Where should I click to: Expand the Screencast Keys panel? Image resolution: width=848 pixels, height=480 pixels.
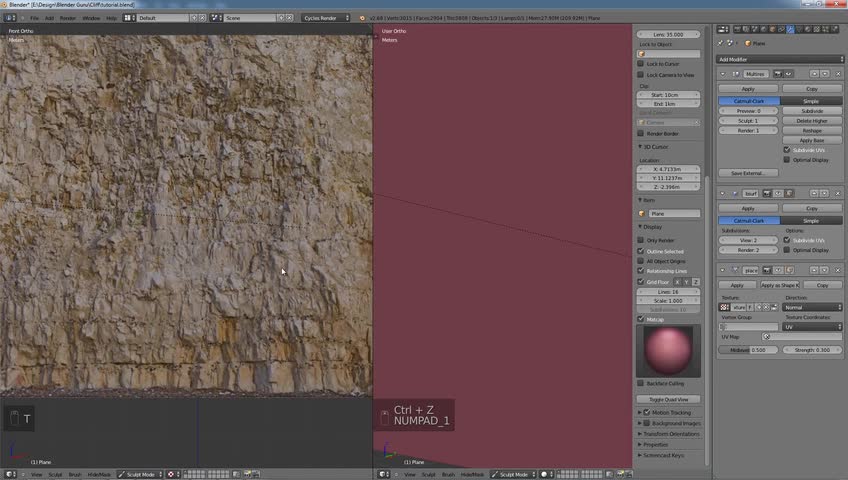coord(640,455)
